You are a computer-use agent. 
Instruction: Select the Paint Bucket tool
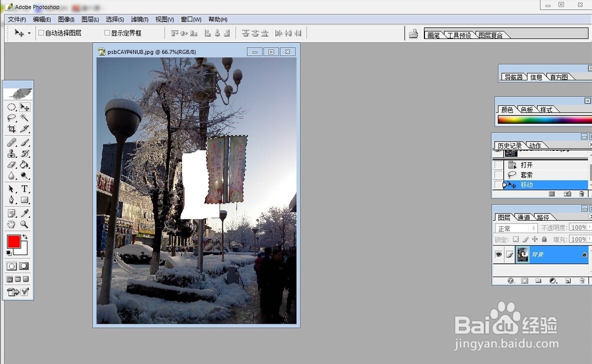(24, 165)
